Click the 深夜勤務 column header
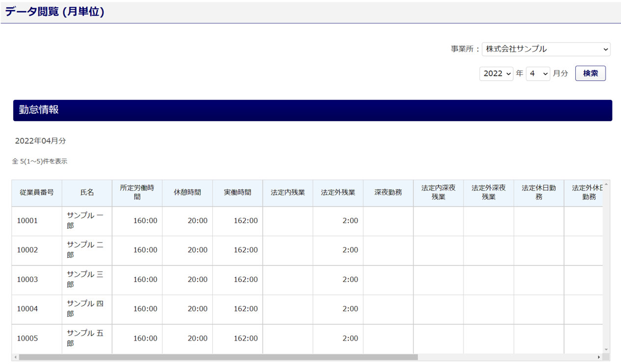The width and height of the screenshot is (621, 364). click(388, 193)
